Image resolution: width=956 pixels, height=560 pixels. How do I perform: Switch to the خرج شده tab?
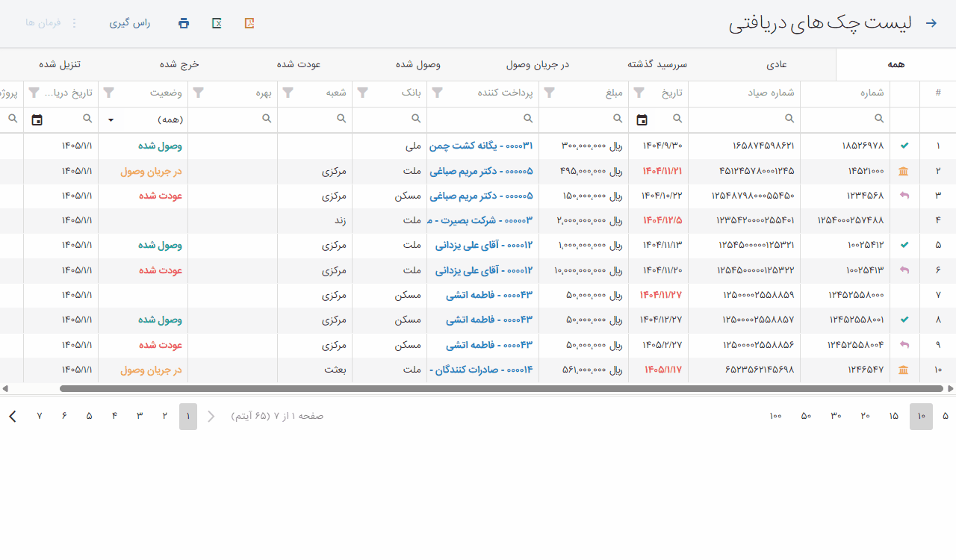(x=179, y=64)
